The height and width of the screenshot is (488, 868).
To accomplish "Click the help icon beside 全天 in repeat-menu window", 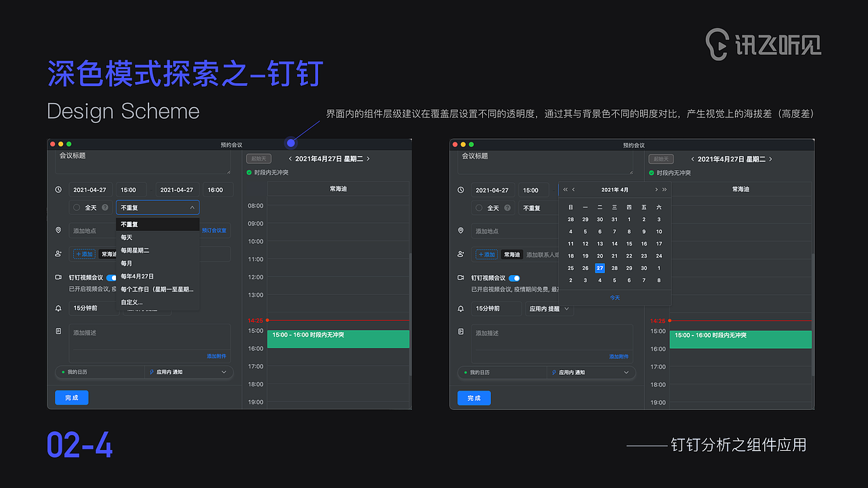I will [105, 207].
